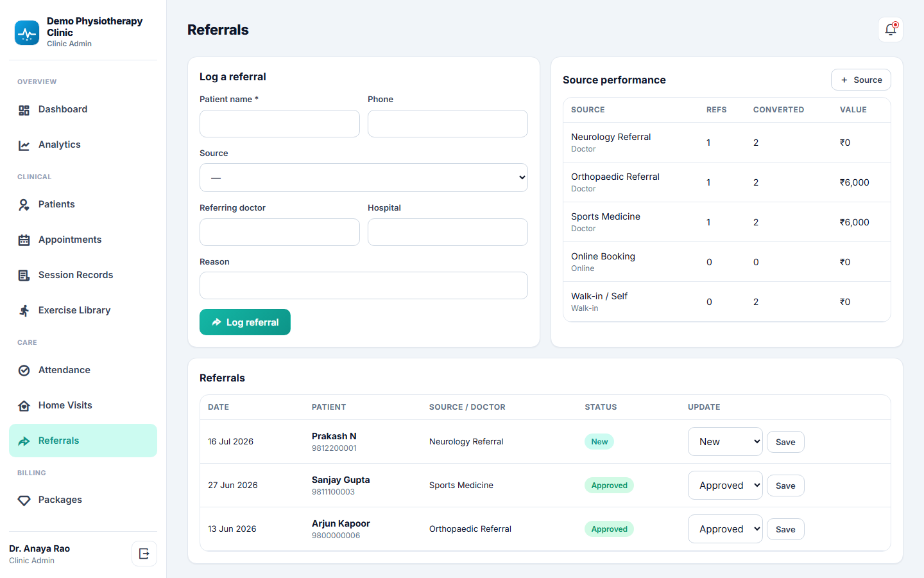Focus the Phone input field

tap(448, 123)
